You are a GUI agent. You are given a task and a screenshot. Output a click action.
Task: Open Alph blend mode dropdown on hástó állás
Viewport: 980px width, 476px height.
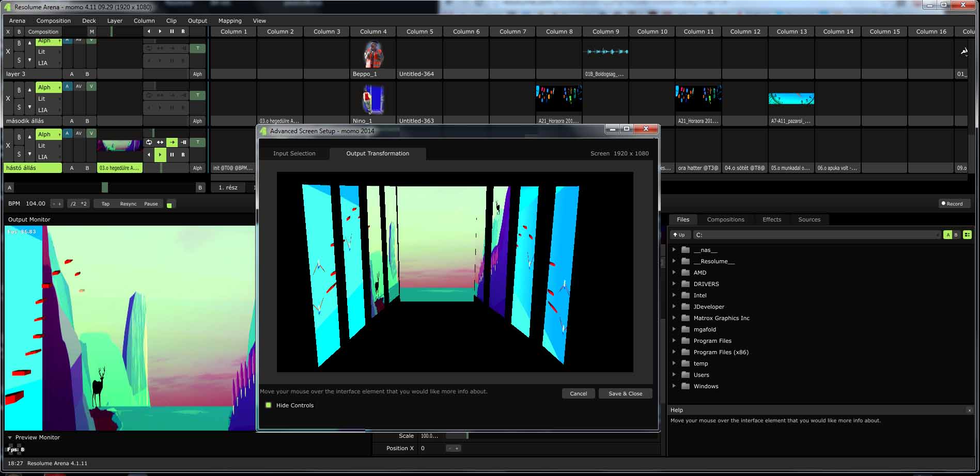pyautogui.click(x=49, y=134)
